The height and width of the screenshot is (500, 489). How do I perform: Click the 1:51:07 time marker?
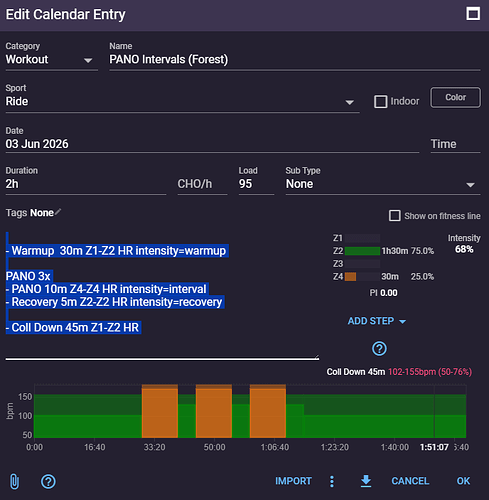point(434,447)
